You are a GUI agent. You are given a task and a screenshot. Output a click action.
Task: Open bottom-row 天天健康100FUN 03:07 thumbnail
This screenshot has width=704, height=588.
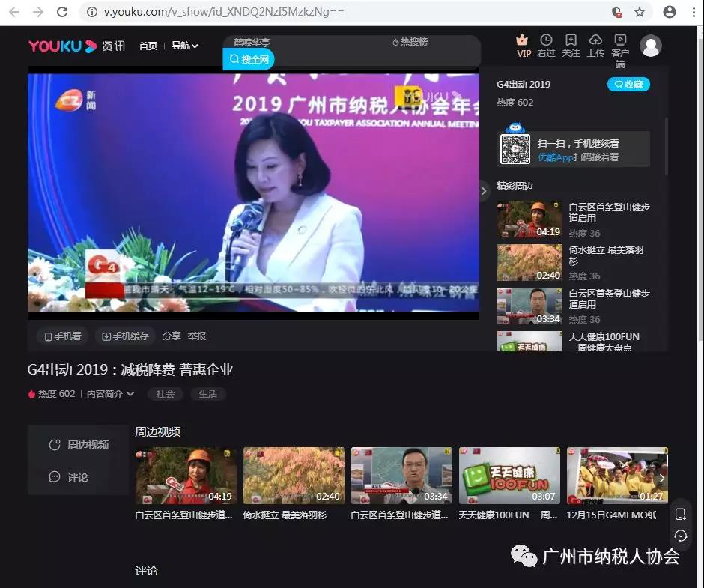coord(509,476)
